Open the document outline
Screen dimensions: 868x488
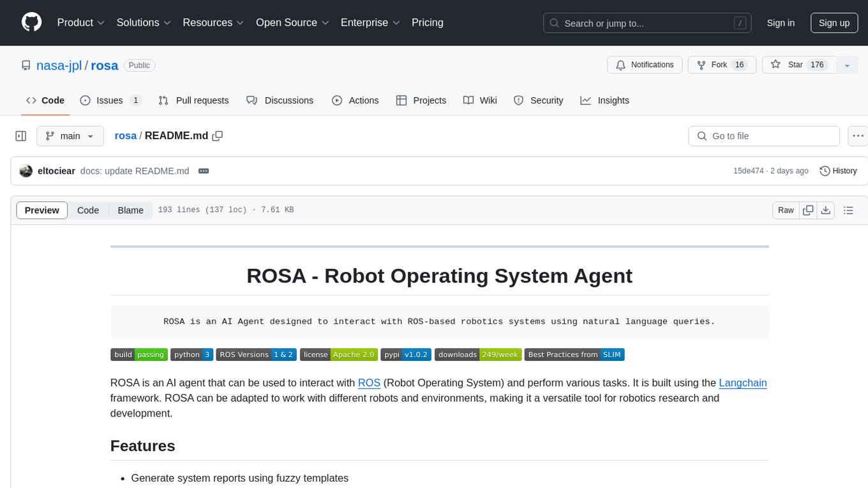(x=848, y=210)
